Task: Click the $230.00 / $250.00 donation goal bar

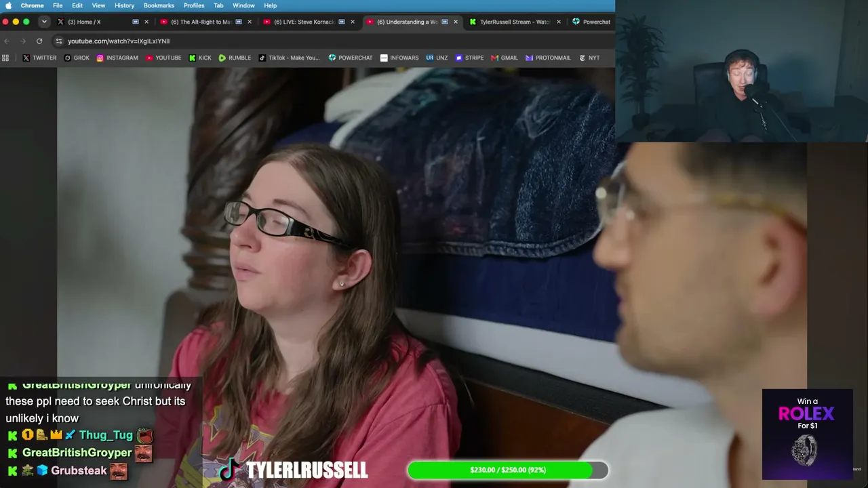Action: (507, 470)
